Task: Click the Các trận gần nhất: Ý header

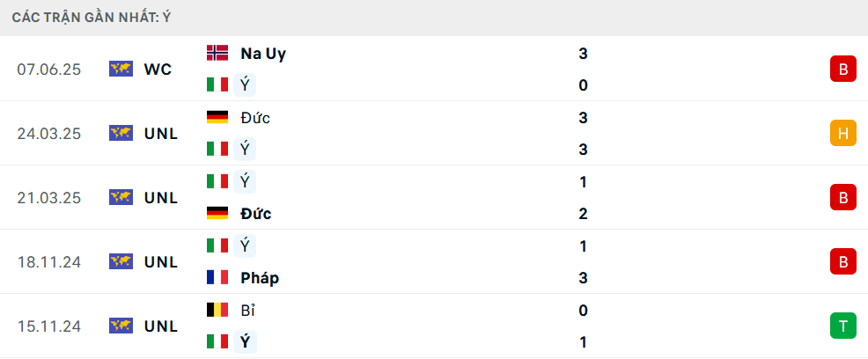Action: [92, 18]
